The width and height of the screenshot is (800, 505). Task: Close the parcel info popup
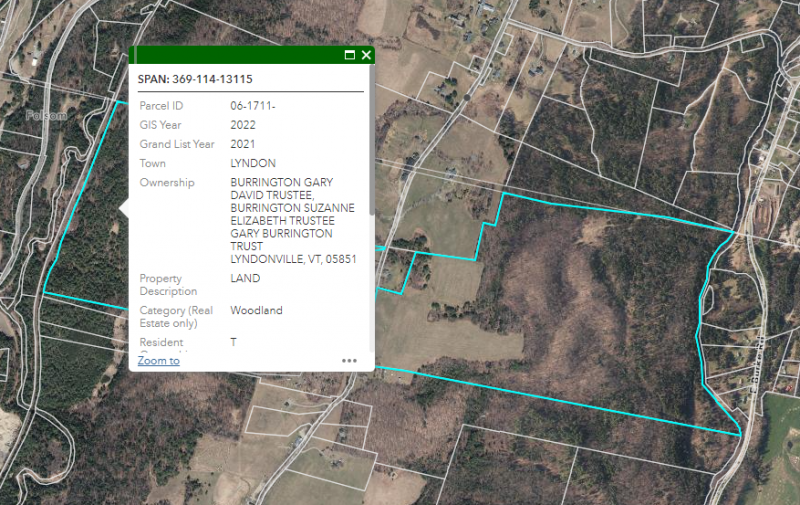[366, 55]
